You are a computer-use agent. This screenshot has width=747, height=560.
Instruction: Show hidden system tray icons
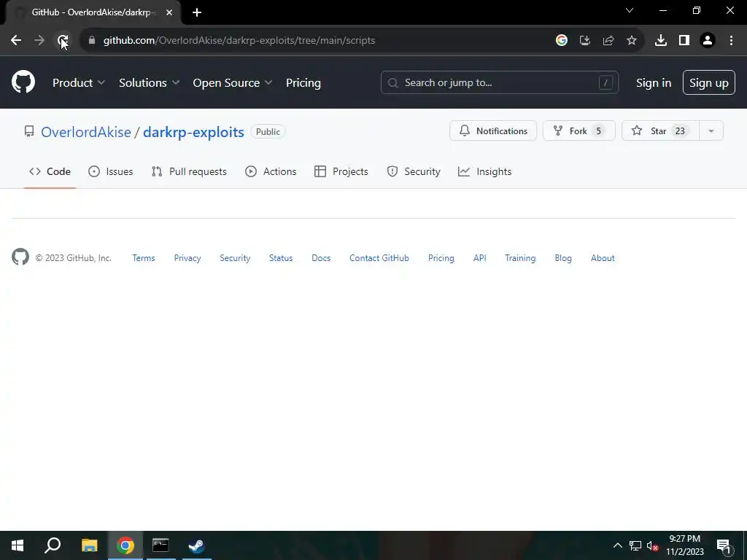617,545
